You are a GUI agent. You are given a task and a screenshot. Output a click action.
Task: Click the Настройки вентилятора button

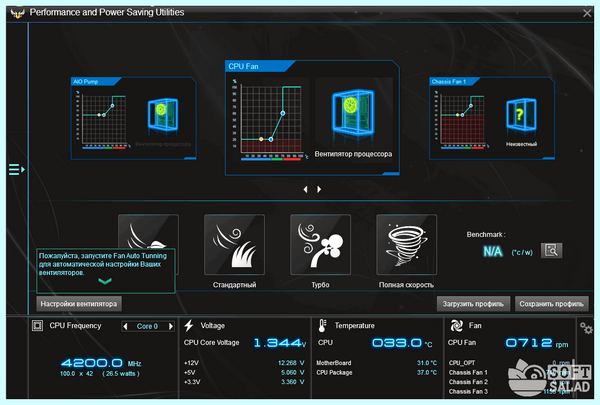[79, 304]
